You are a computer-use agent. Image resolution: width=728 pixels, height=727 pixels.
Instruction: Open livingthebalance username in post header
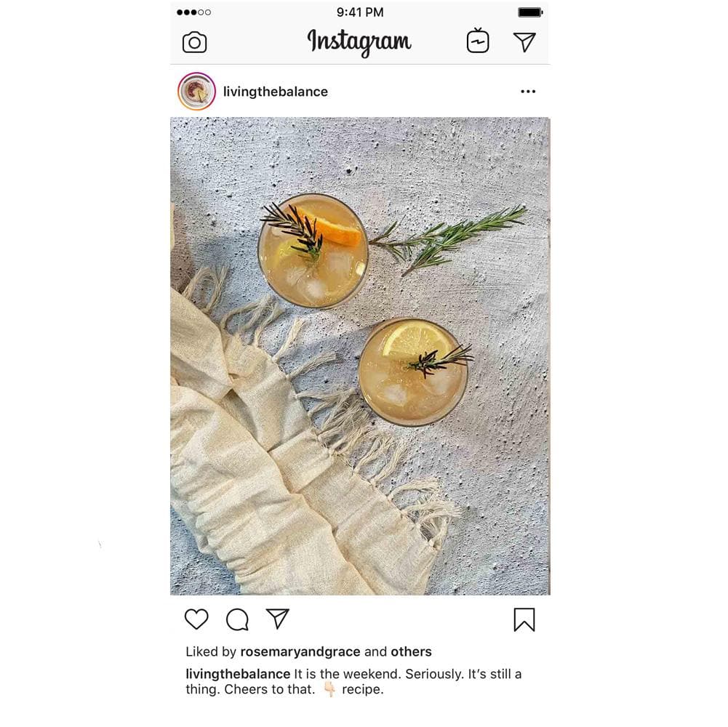276,92
